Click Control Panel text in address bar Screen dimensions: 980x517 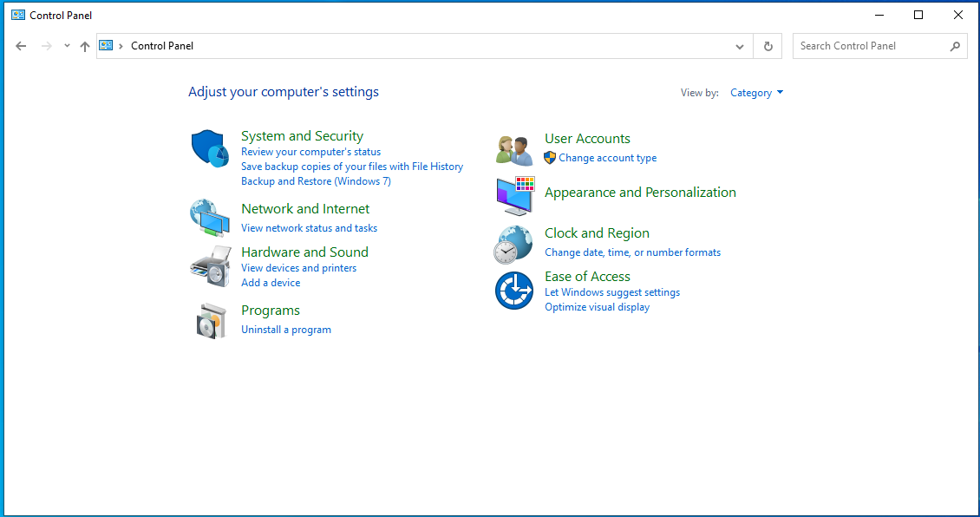[162, 46]
